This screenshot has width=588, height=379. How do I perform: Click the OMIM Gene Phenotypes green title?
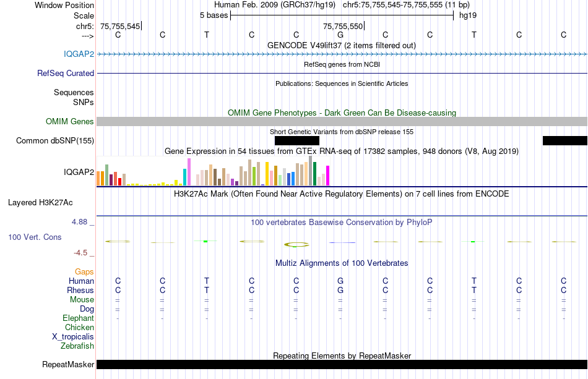click(x=342, y=113)
